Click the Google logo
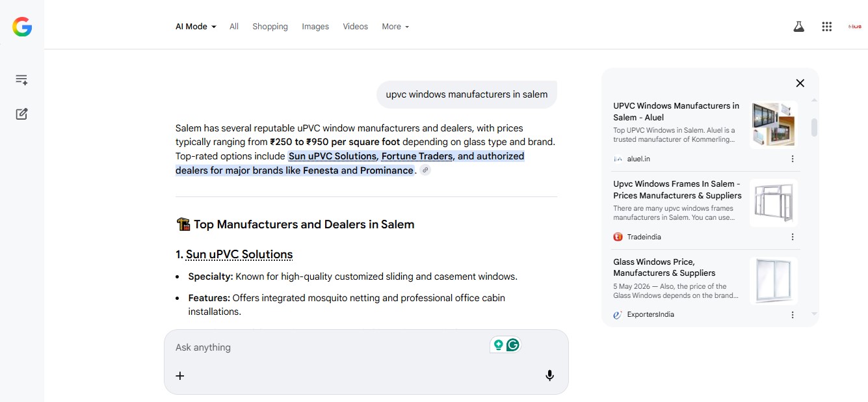This screenshot has width=868, height=402. tap(22, 27)
